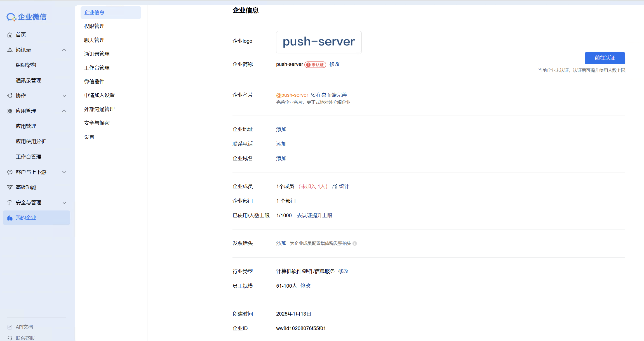Click the 通讯录 organization icon
Screen dimensions: 644x341
coord(10,50)
